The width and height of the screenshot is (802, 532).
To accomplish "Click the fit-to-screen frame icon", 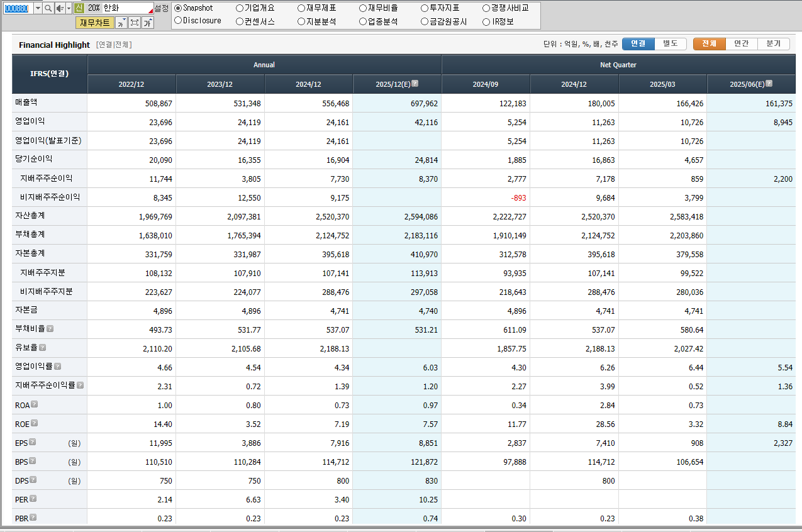I will click(x=134, y=23).
